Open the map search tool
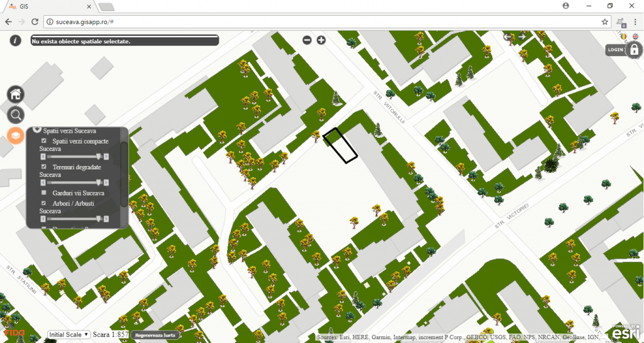 pyautogui.click(x=16, y=115)
